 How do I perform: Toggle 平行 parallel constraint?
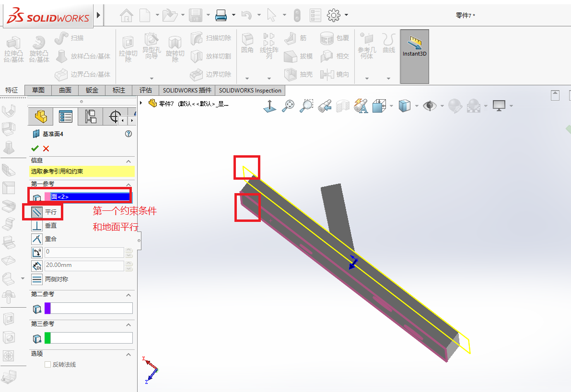pyautogui.click(x=37, y=212)
